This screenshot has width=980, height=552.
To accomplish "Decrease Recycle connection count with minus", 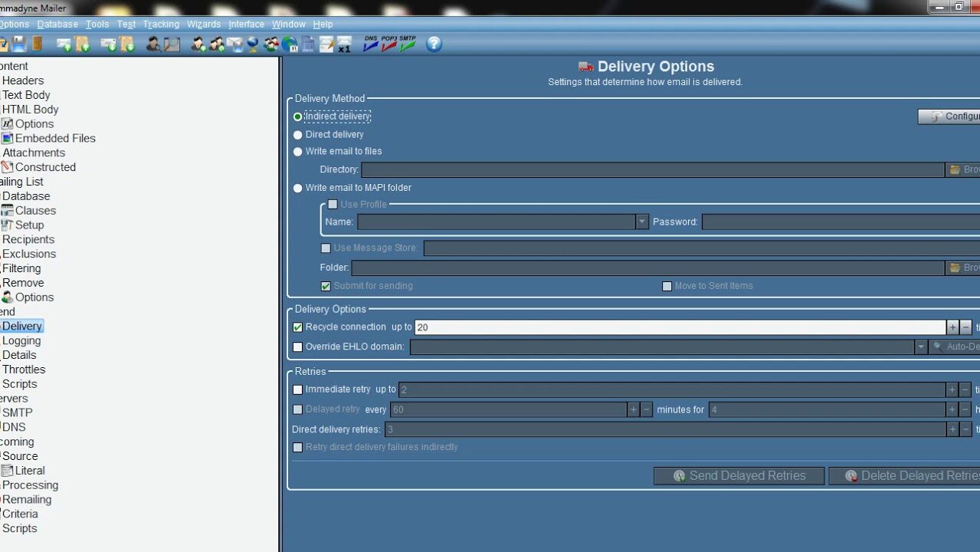I will tap(965, 327).
